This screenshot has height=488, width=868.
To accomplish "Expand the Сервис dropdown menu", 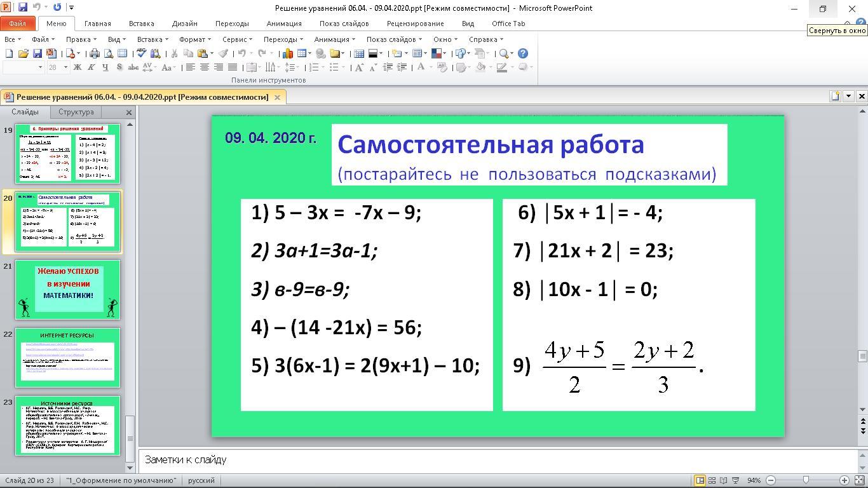I will [x=236, y=39].
